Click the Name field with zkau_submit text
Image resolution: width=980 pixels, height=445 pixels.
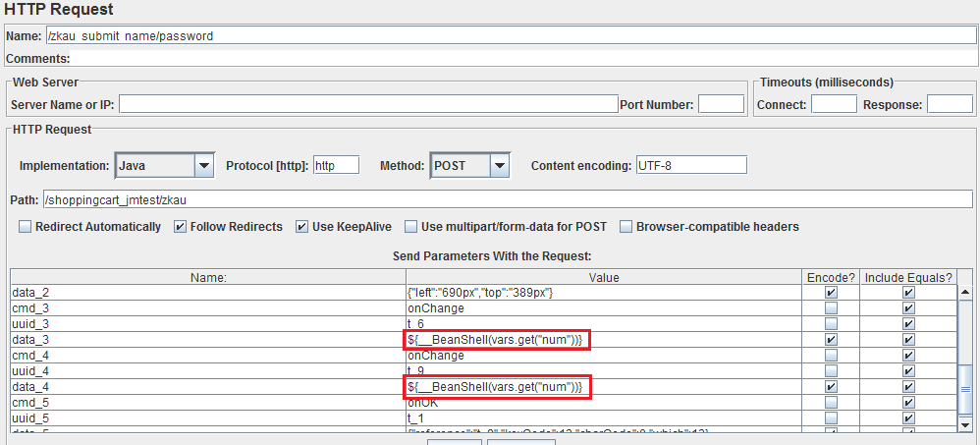tap(511, 36)
